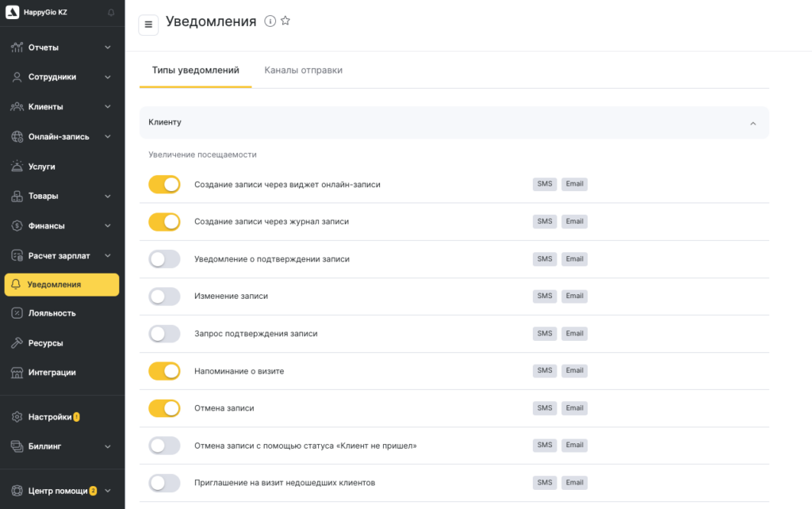812x509 pixels.
Task: Open Ресурсы section in sidebar
Action: tap(45, 343)
